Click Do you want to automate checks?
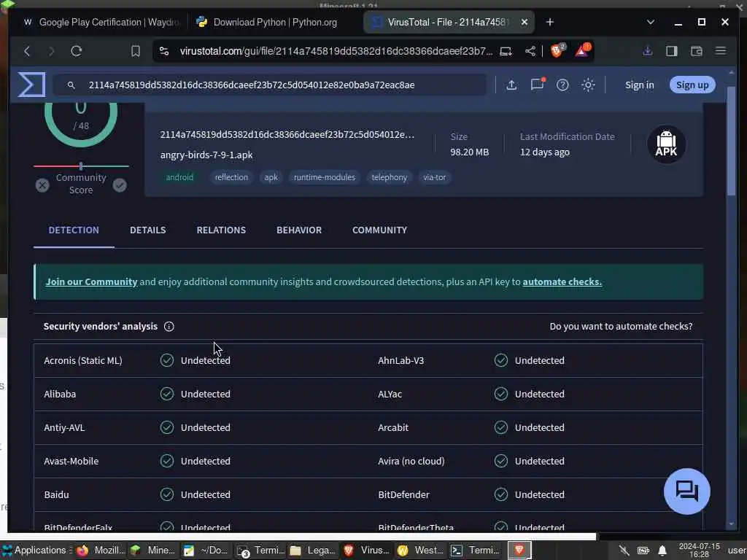The width and height of the screenshot is (747, 560). [621, 327]
